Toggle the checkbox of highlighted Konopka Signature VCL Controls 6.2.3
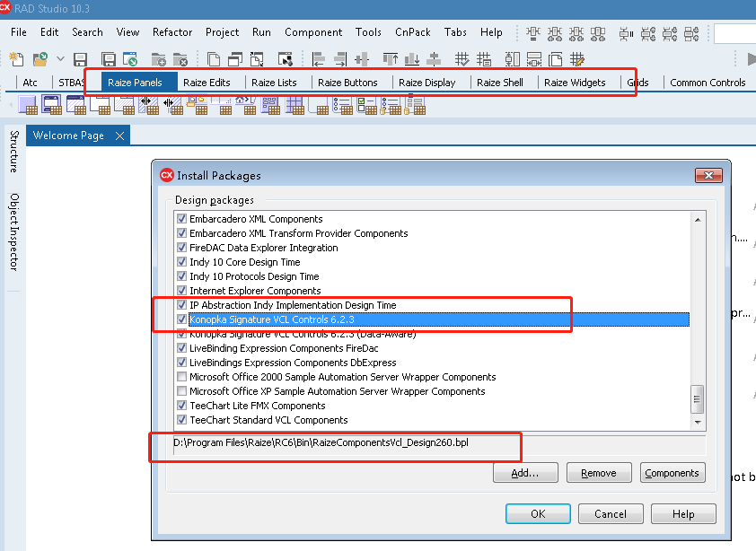The image size is (756, 551). (x=181, y=319)
